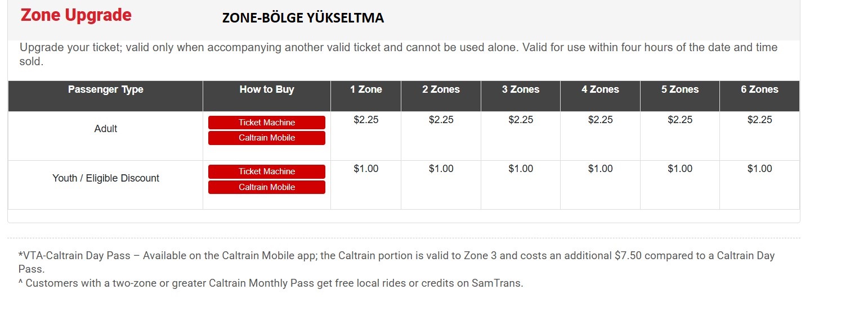Select the Passenger Type column header
This screenshot has width=868, height=312.
[x=105, y=89]
